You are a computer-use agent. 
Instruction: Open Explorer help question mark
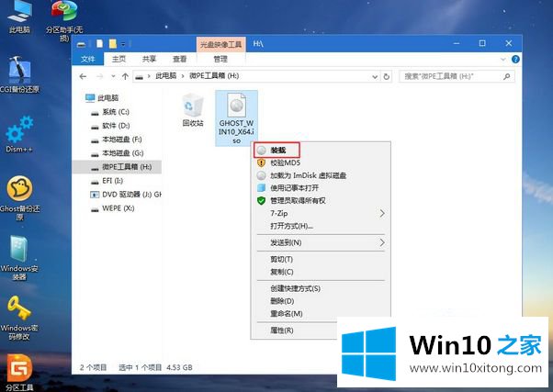pos(515,60)
